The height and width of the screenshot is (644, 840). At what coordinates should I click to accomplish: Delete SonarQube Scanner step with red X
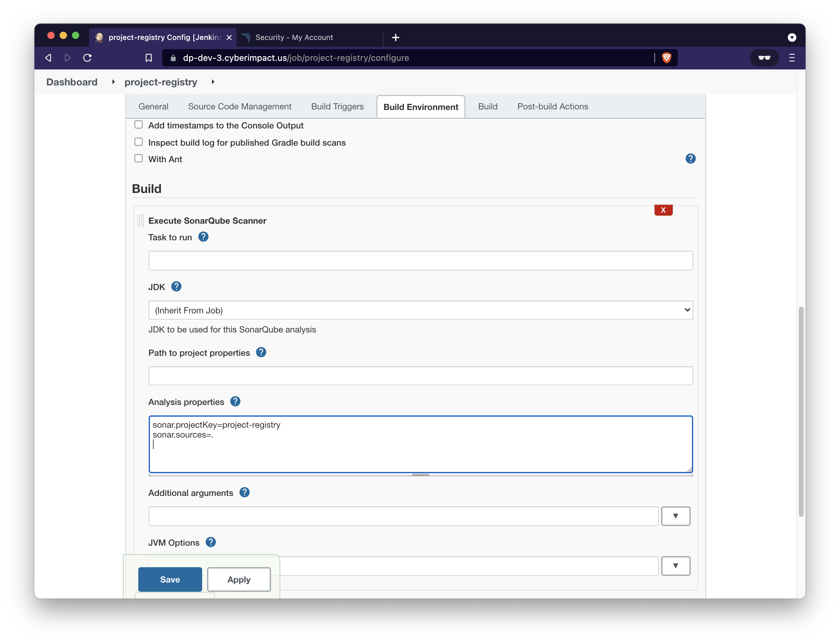tap(663, 210)
